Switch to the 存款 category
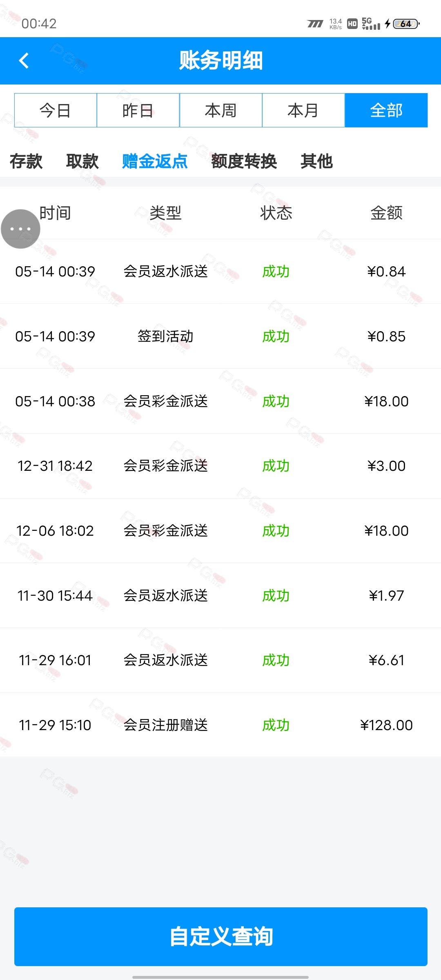The image size is (441, 980). [x=26, y=161]
